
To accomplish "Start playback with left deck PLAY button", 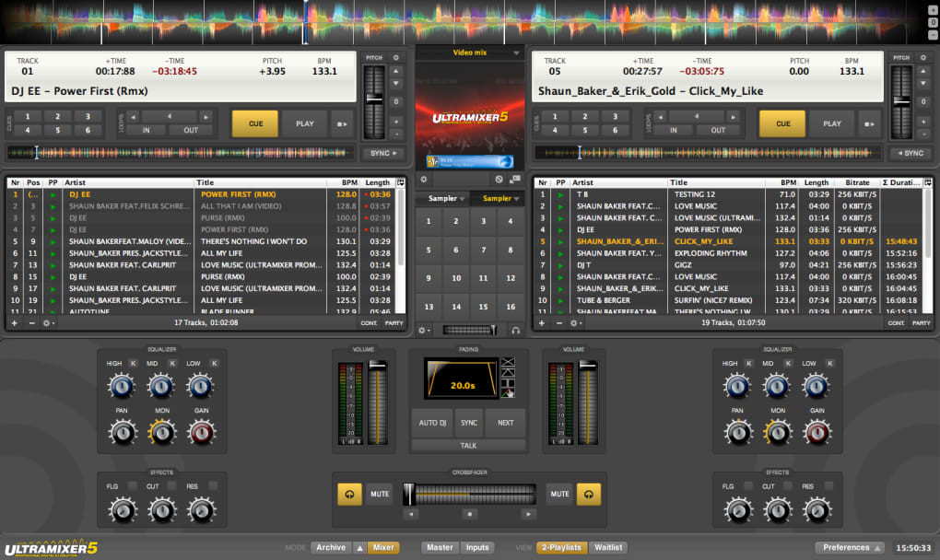I will click(304, 123).
